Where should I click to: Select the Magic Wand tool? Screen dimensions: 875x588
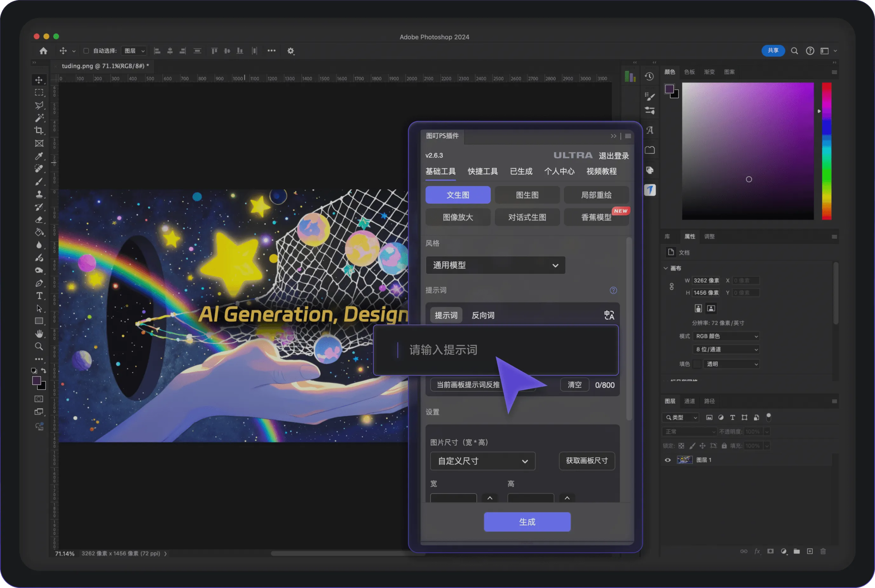[x=39, y=118]
